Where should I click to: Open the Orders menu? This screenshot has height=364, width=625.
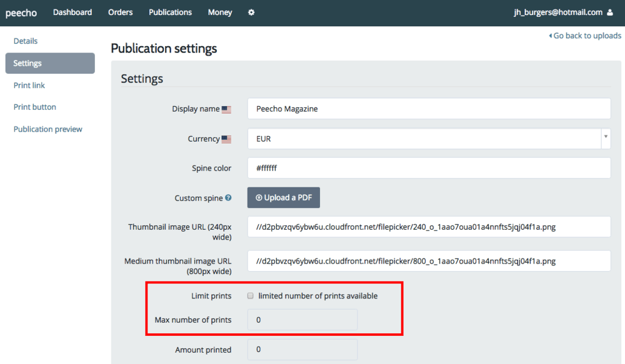coord(121,12)
